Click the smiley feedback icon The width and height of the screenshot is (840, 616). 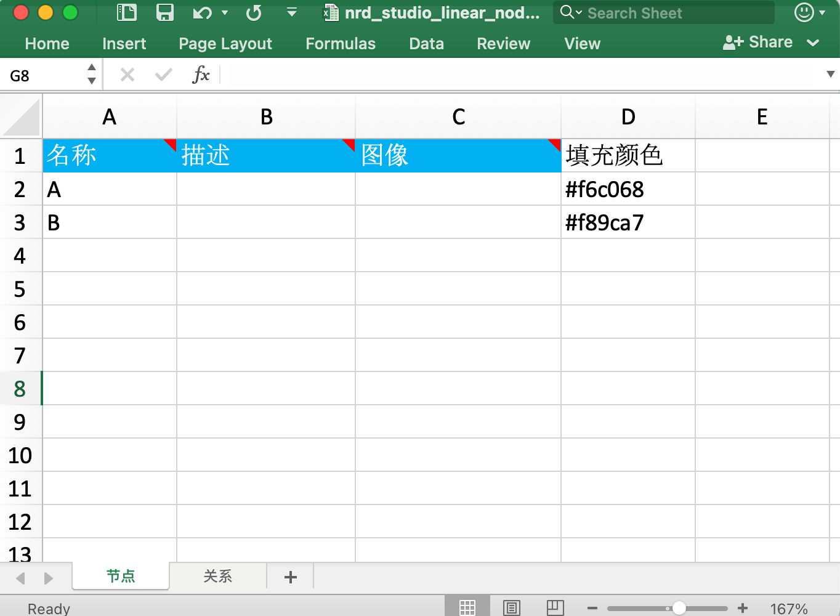(x=804, y=12)
